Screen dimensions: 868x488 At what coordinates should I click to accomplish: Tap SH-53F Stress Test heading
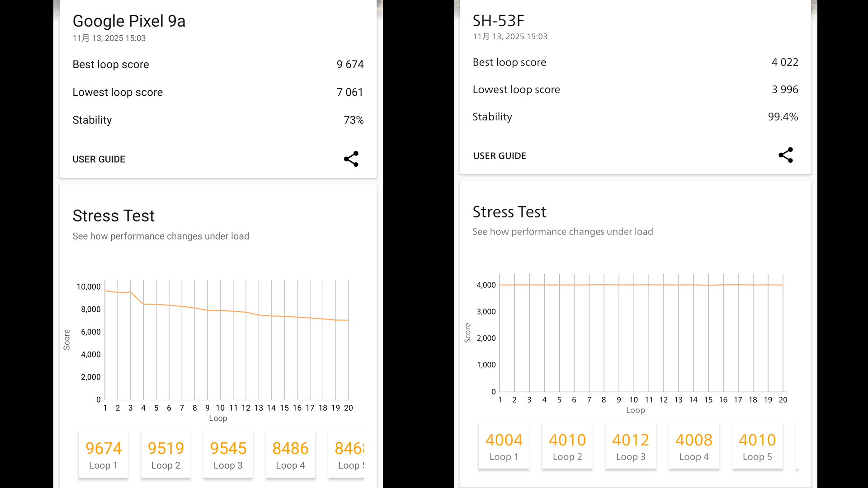click(509, 212)
